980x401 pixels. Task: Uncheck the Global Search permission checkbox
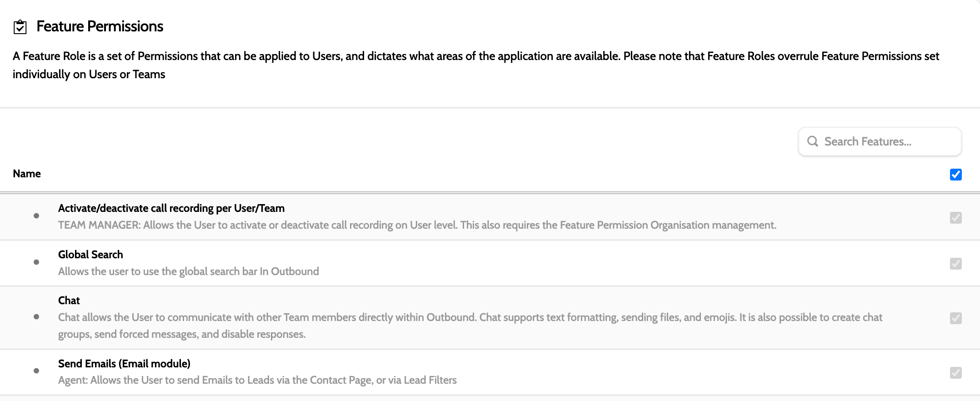coord(955,264)
